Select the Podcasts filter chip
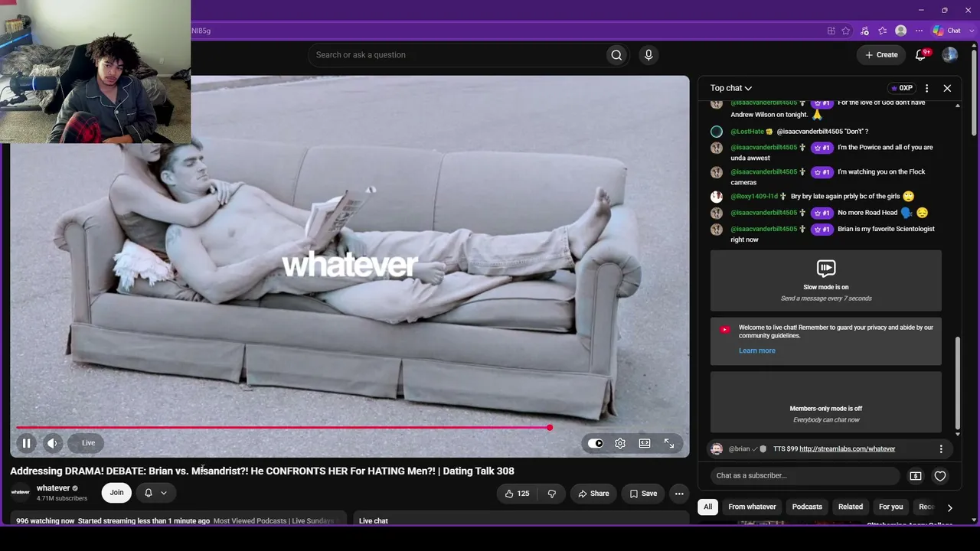 [x=807, y=507]
